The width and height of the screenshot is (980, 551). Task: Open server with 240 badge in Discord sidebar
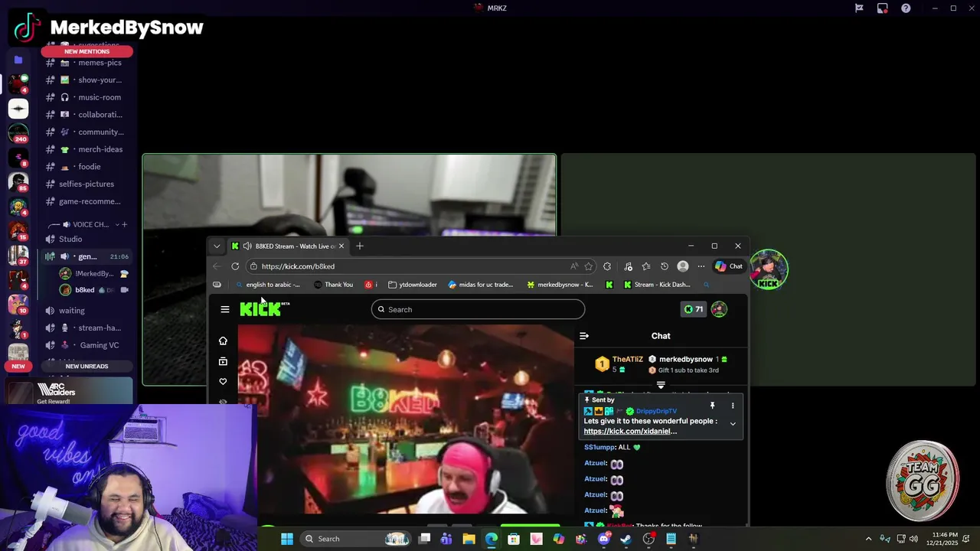coord(18,133)
